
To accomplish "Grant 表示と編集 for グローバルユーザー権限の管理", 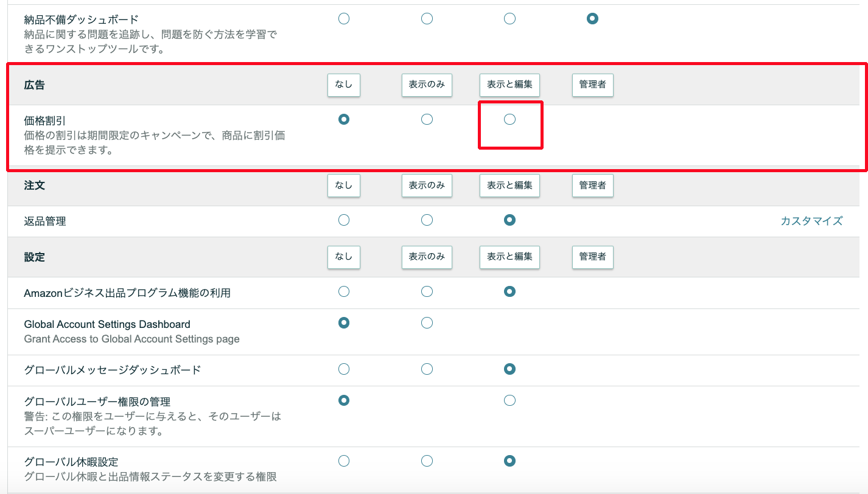I will click(509, 400).
